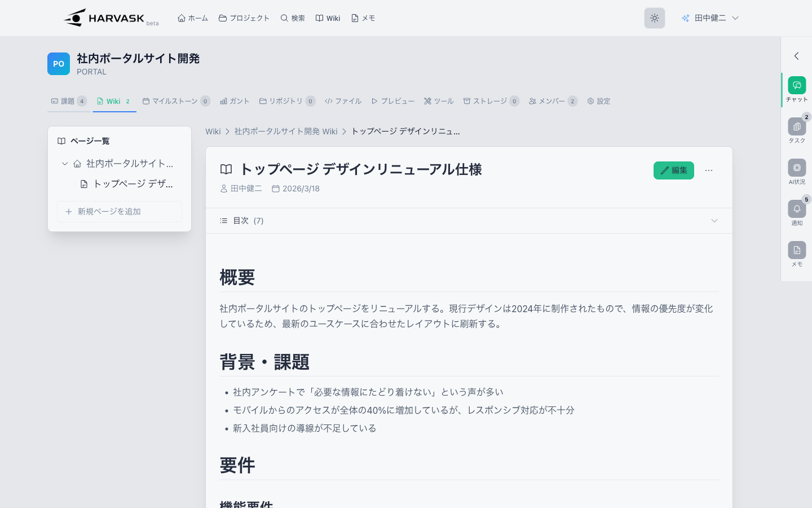Click the HARVASK logo
This screenshot has width=812, height=508.
pos(104,18)
